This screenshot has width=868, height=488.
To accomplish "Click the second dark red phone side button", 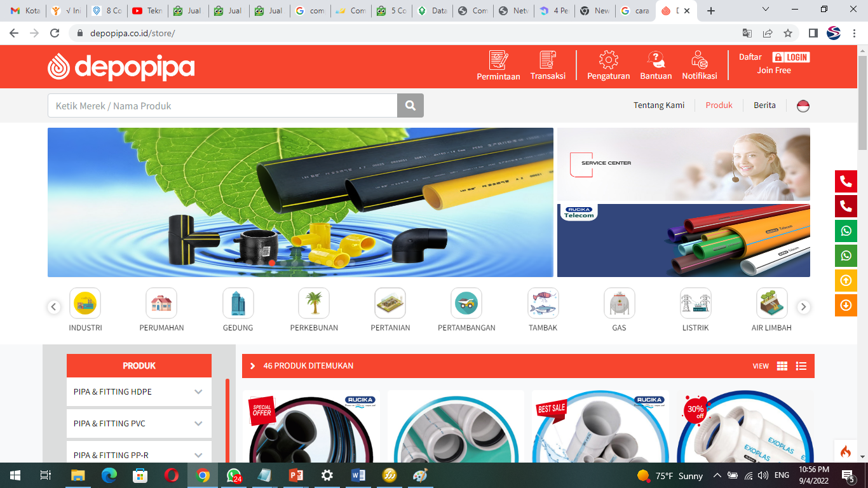I will 846,207.
